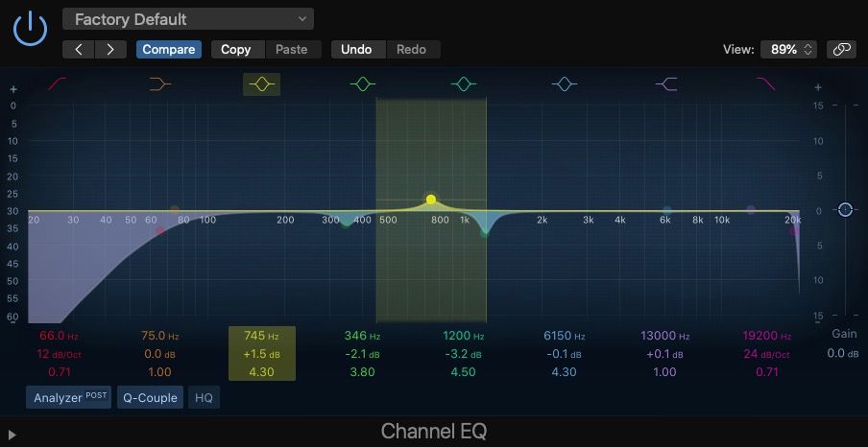
Task: Toggle the plugin power bypass button
Action: click(x=30, y=28)
